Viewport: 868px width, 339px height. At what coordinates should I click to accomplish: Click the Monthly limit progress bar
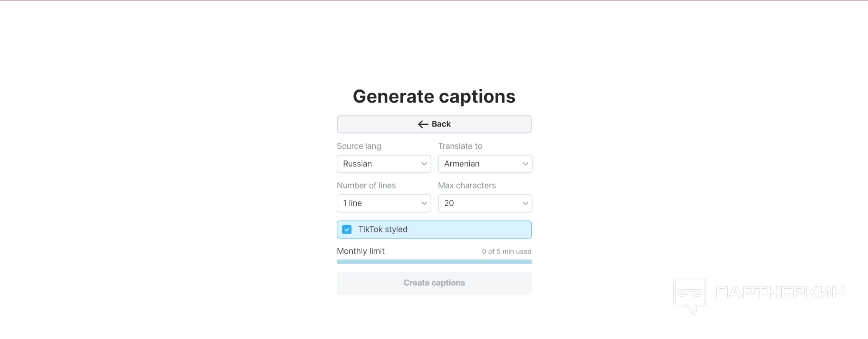[x=434, y=262]
